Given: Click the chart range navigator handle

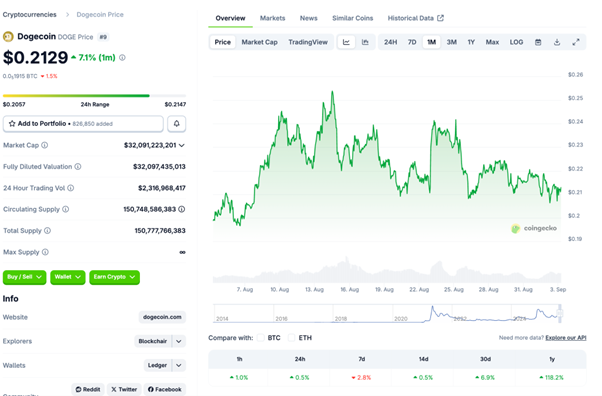Looking at the screenshot, I should pos(560,313).
